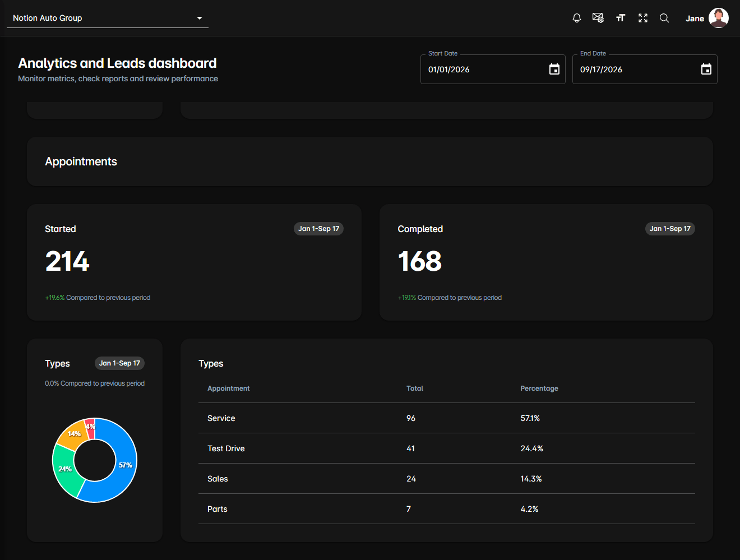Select the Test Drive row label
Screen dimensions: 740x560
point(226,448)
